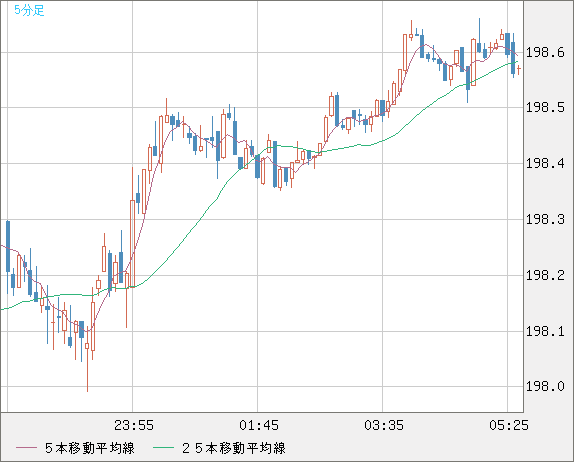Click the 198.4 price axis label
Screen dimensions: 574x462
tap(545, 163)
